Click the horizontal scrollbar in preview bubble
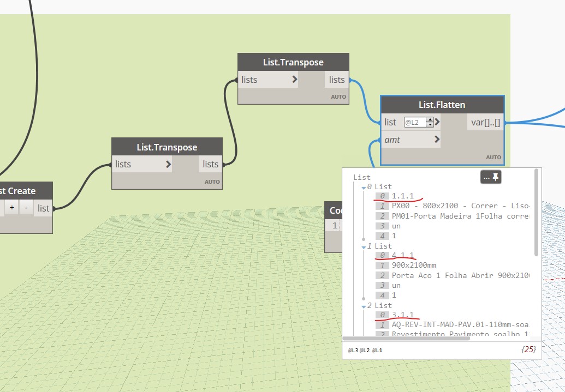The height and width of the screenshot is (392, 565). tap(406, 339)
